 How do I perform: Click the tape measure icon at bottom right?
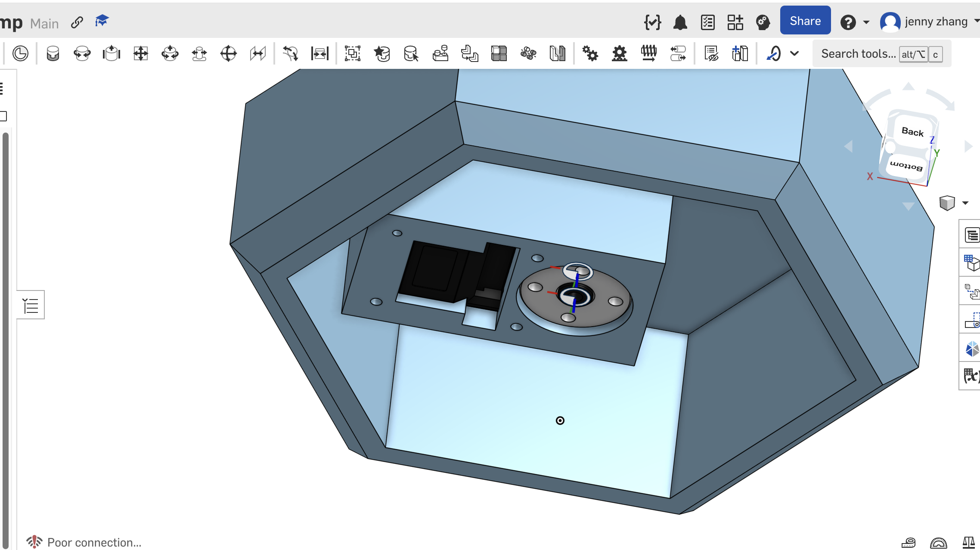point(909,542)
